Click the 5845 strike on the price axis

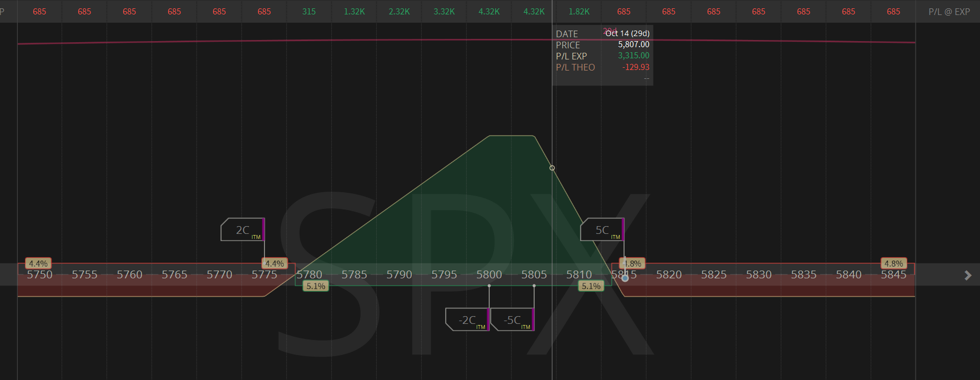(x=893, y=274)
